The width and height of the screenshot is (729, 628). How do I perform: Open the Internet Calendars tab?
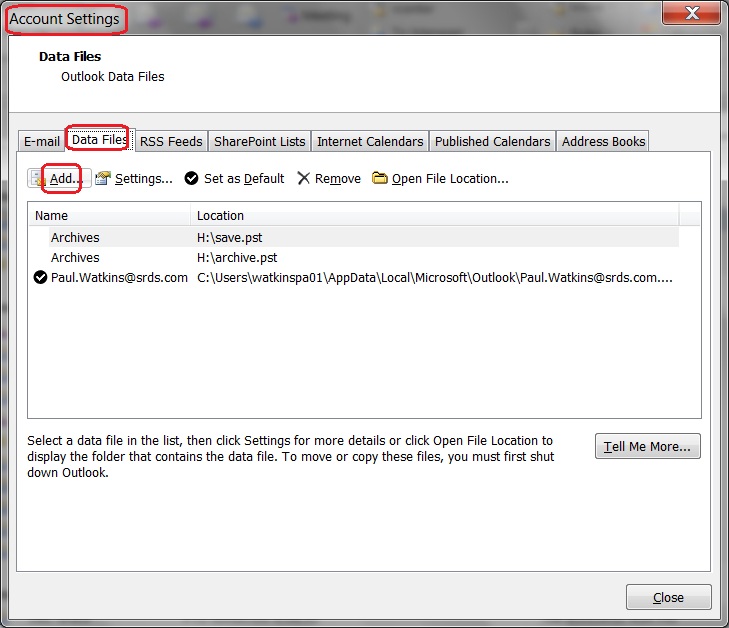click(369, 141)
